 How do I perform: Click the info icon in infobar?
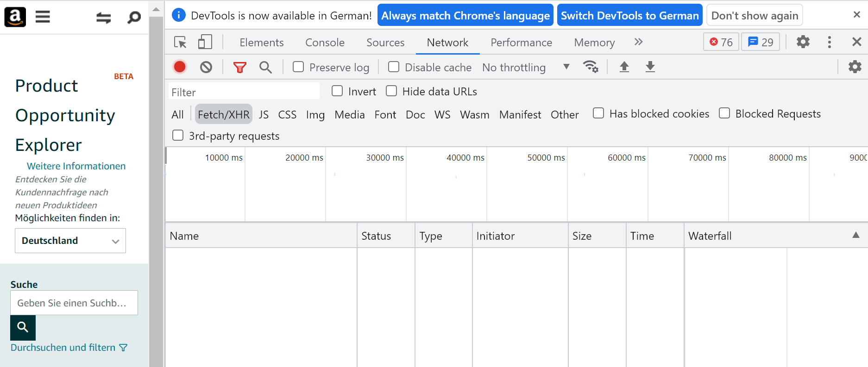click(x=178, y=15)
